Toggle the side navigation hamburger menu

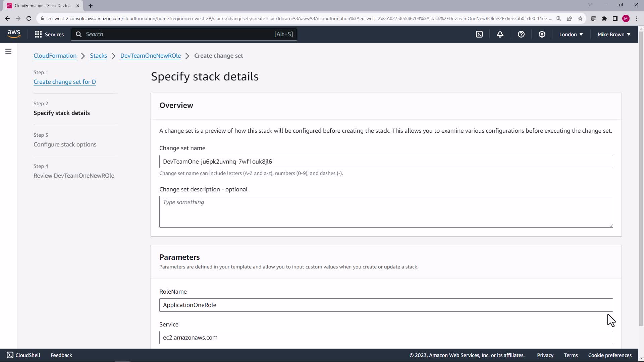(8, 51)
